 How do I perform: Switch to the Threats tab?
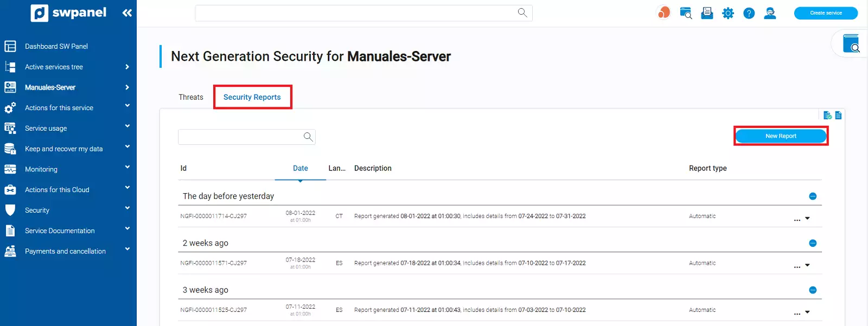coord(191,97)
